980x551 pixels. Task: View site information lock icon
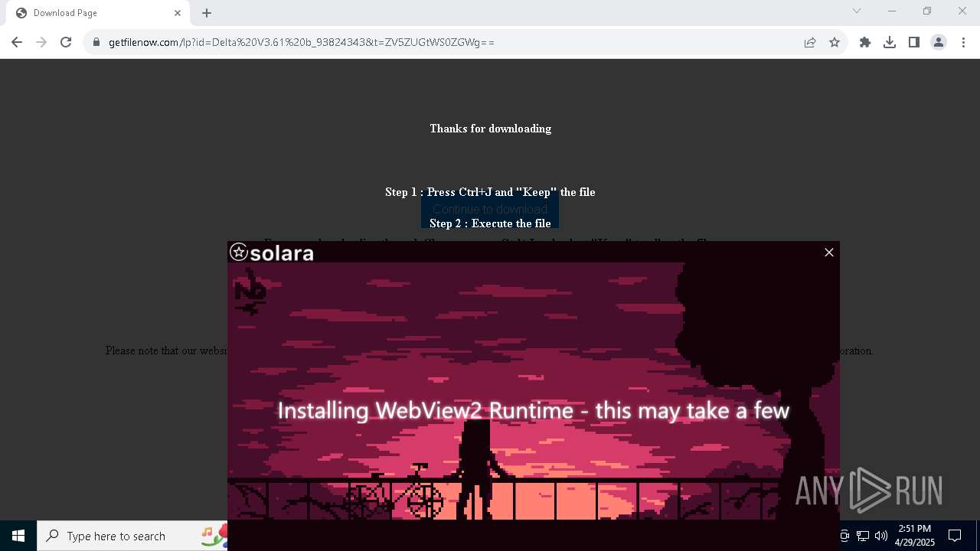[96, 43]
